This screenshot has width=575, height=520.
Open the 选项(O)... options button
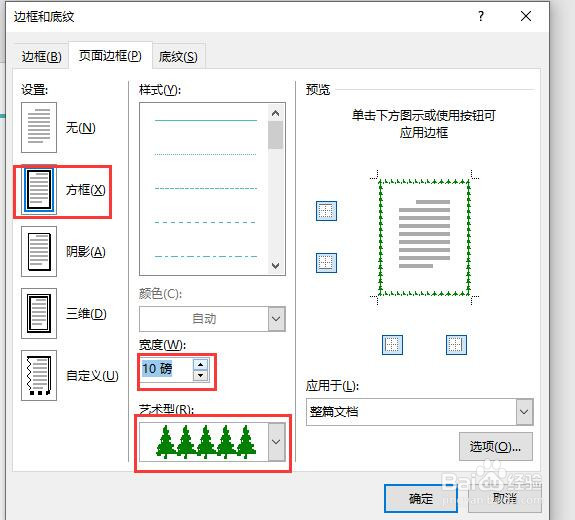[x=495, y=446]
